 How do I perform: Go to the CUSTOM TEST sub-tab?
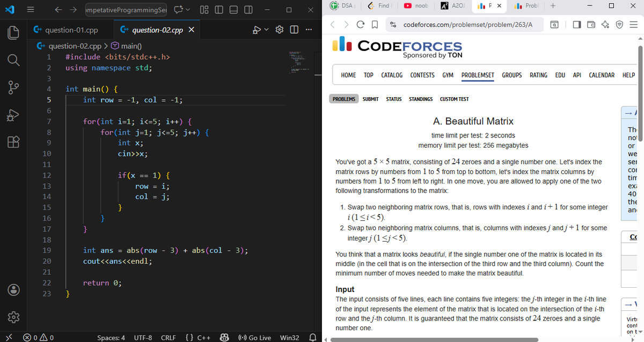(x=454, y=99)
